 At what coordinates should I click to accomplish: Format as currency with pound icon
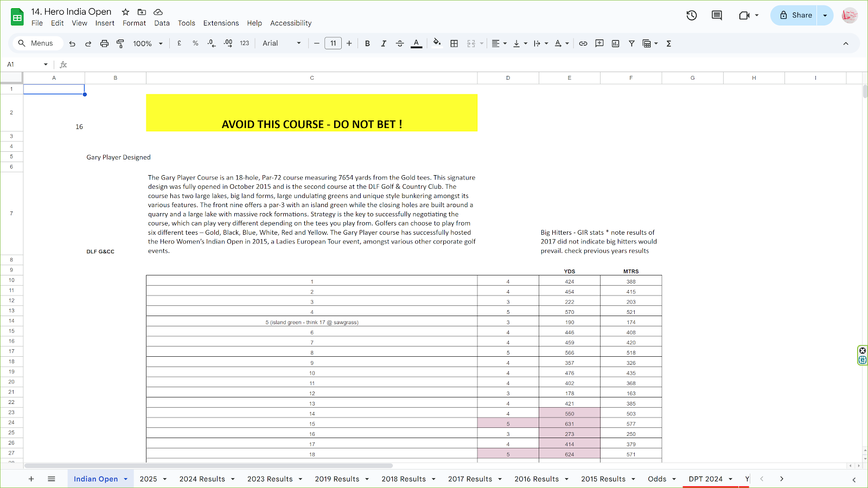(x=179, y=43)
